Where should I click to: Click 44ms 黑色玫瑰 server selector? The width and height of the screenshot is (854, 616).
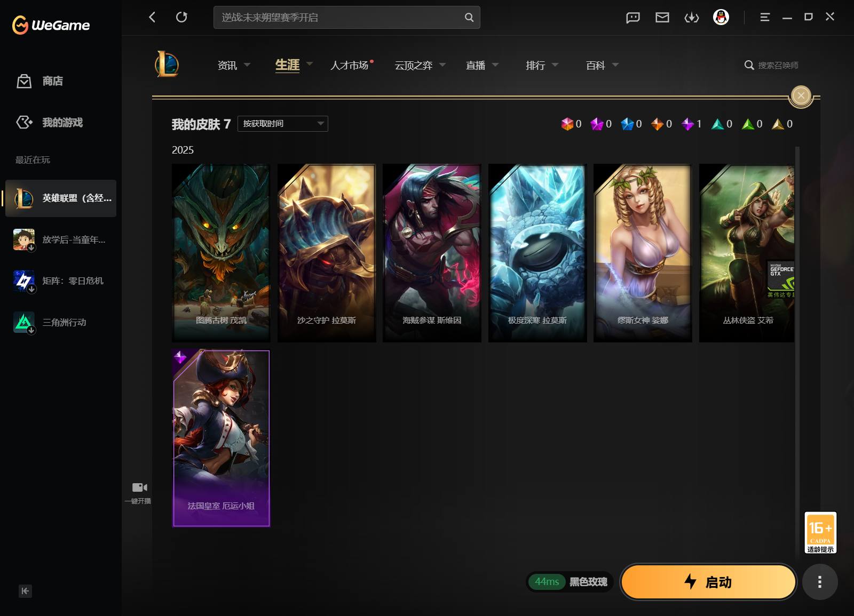[570, 582]
